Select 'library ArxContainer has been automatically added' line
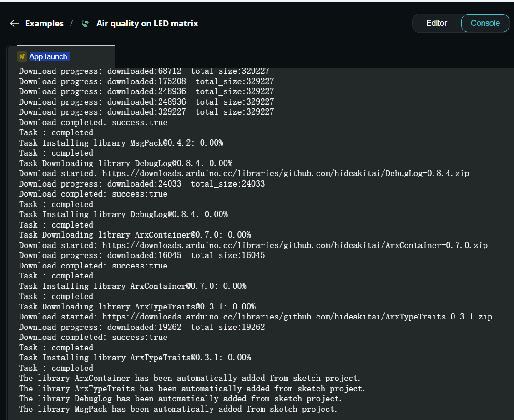This screenshot has height=420, width=514. click(190, 378)
